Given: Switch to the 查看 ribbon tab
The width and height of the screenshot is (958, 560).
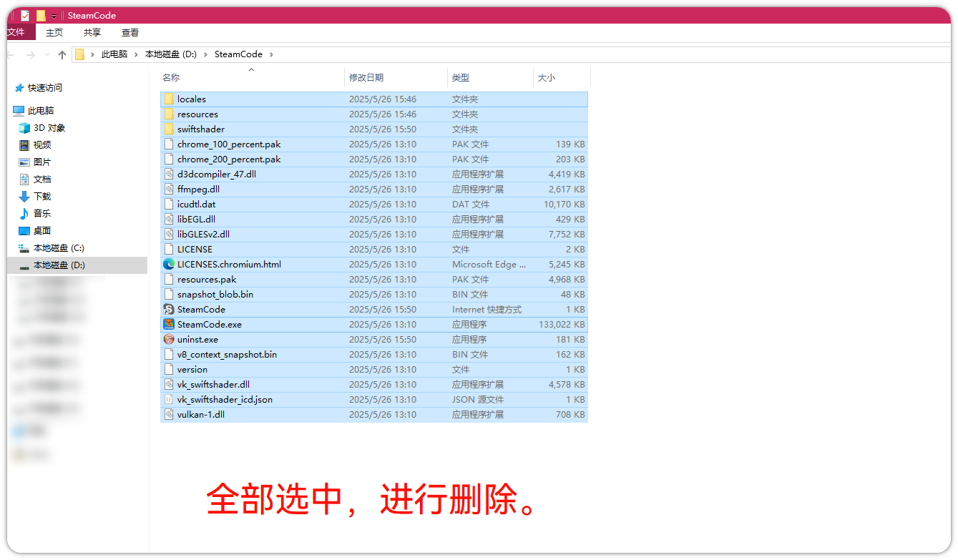Looking at the screenshot, I should pos(130,33).
